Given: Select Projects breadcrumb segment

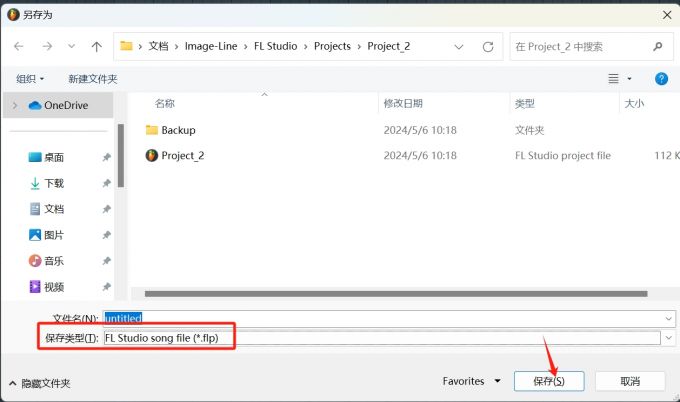Looking at the screenshot, I should [x=332, y=46].
